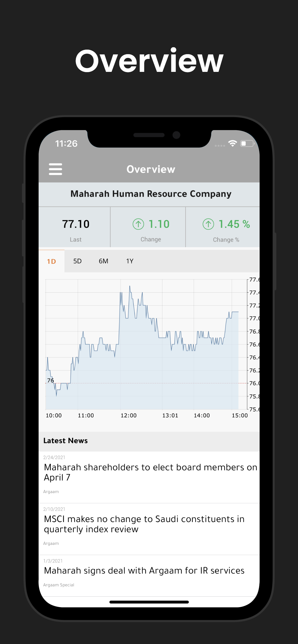
Task: Open news about Maharah shareholders electing board
Action: [x=149, y=477]
